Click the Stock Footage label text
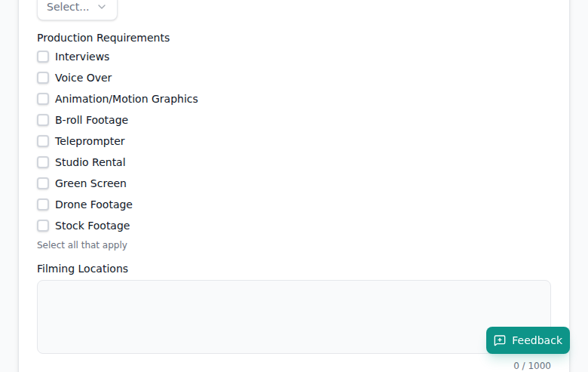The image size is (588, 372). (92, 226)
